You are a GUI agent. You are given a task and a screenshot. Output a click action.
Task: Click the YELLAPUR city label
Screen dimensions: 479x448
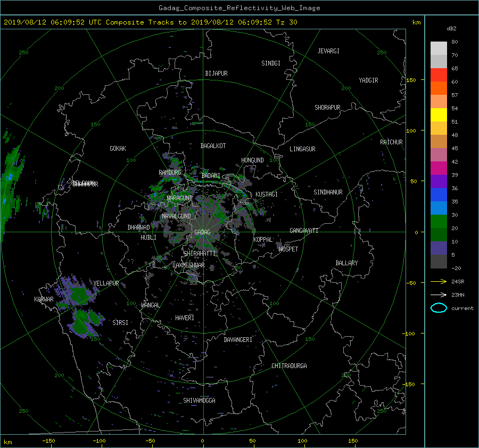click(106, 283)
